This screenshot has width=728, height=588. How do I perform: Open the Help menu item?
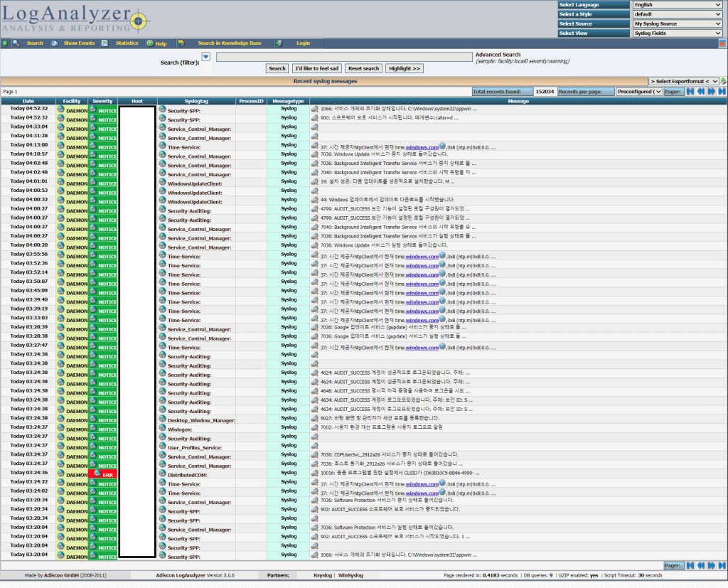pyautogui.click(x=161, y=43)
